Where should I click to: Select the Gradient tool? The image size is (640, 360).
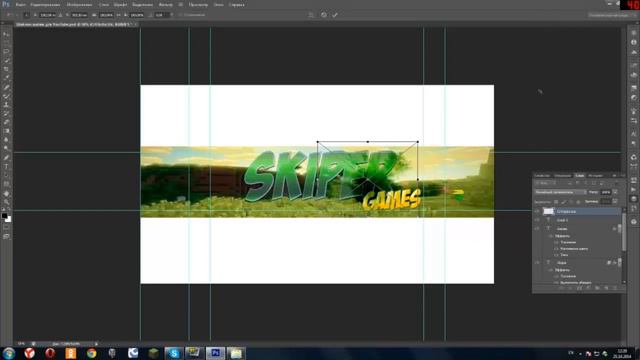[6, 131]
